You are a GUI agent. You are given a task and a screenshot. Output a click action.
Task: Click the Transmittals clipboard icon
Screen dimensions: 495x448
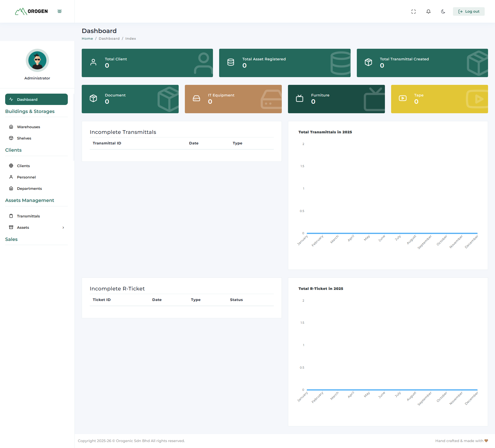click(x=11, y=216)
